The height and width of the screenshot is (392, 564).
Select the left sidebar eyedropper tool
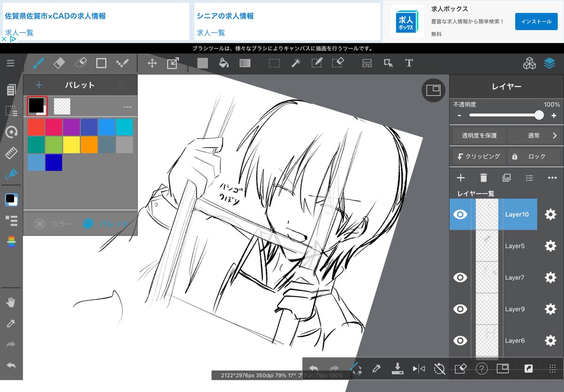(x=11, y=323)
